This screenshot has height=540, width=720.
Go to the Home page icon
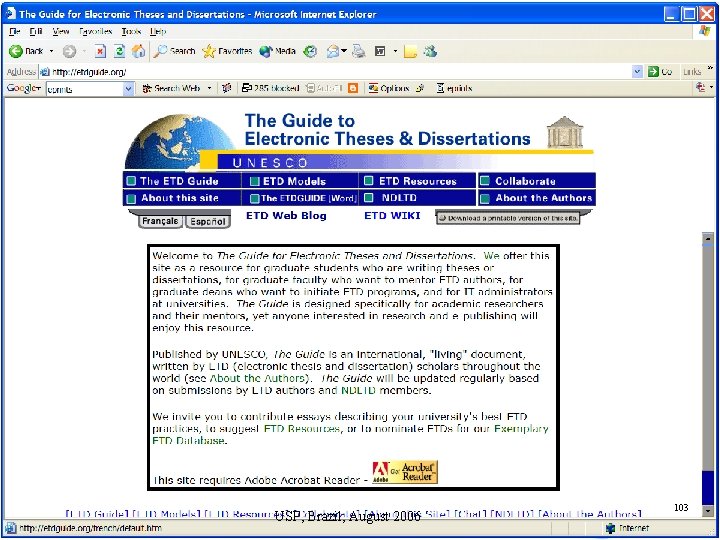coord(138,51)
